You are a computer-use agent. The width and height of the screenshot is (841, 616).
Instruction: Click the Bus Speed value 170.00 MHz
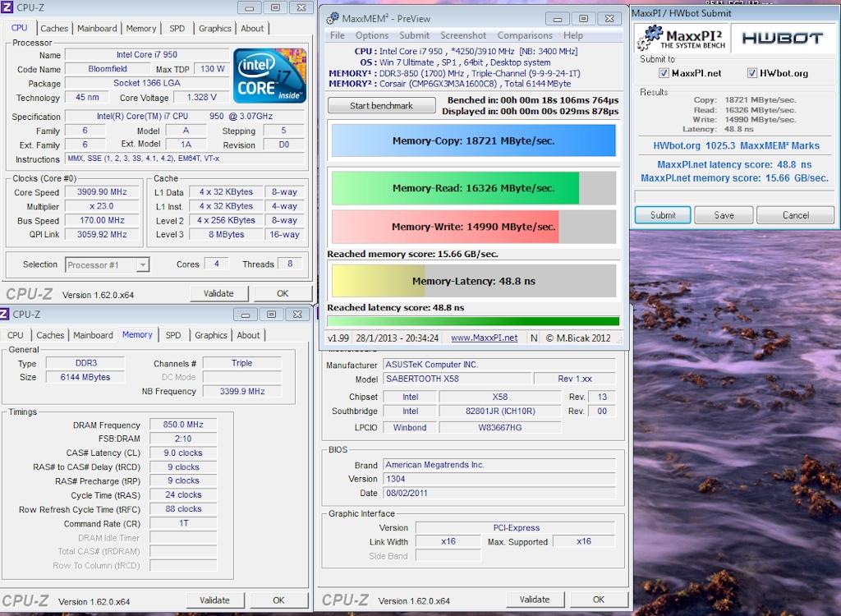[102, 220]
